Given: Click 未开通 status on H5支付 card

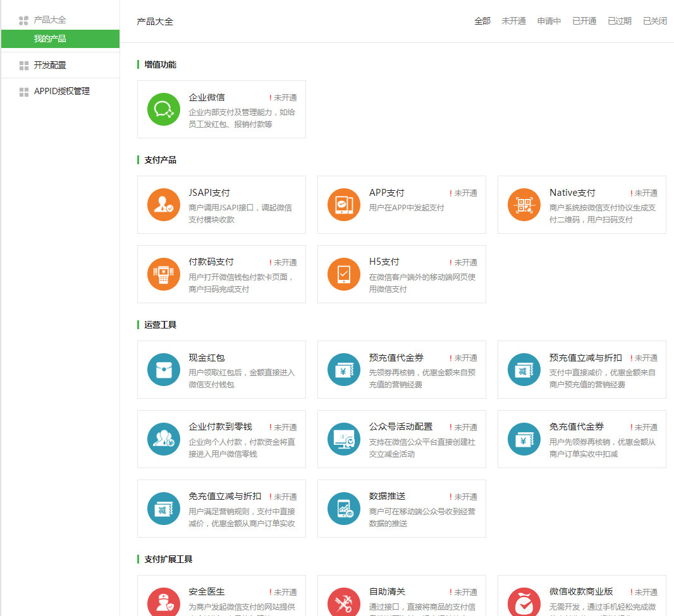Looking at the screenshot, I should pyautogui.click(x=463, y=263).
